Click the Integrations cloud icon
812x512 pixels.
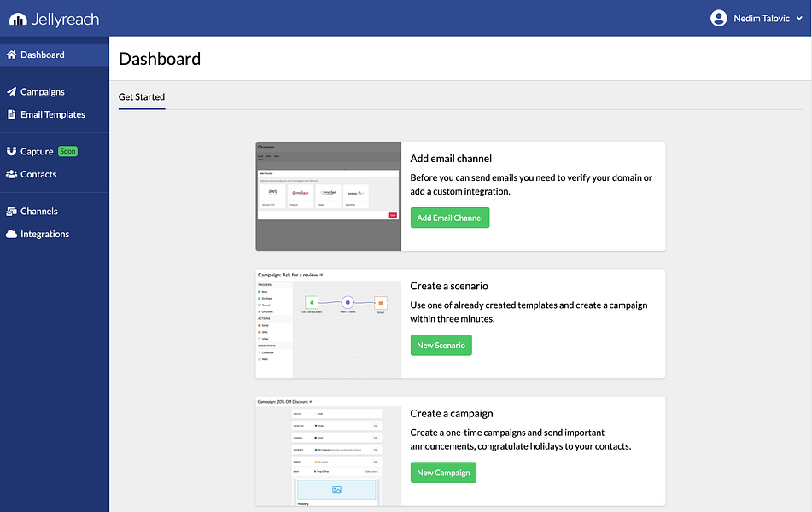[x=11, y=234]
